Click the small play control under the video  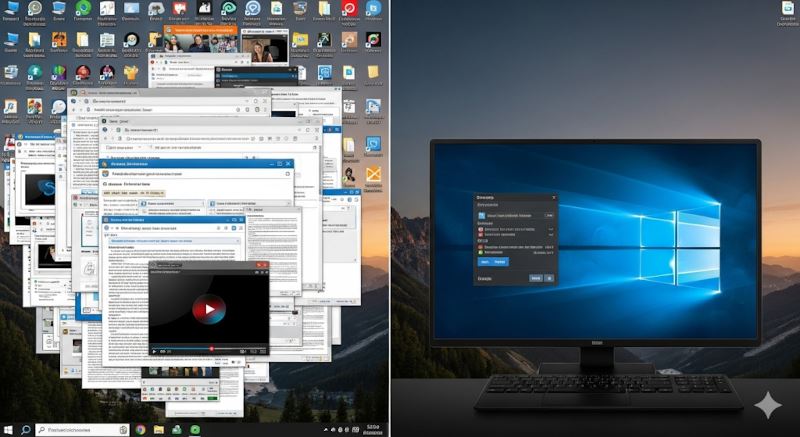pos(154,350)
